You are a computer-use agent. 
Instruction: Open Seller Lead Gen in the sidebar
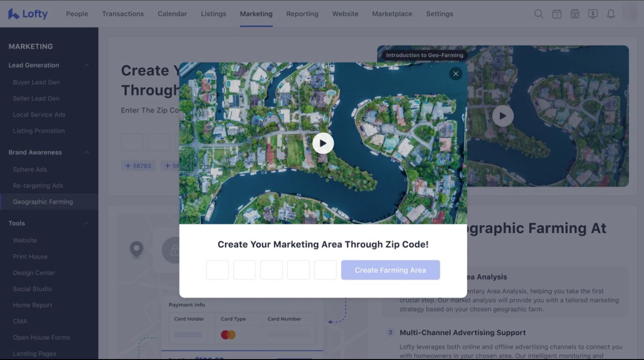36,99
